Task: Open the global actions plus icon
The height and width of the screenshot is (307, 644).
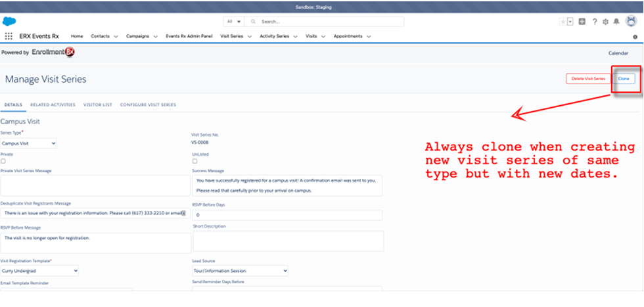Action: [x=582, y=22]
